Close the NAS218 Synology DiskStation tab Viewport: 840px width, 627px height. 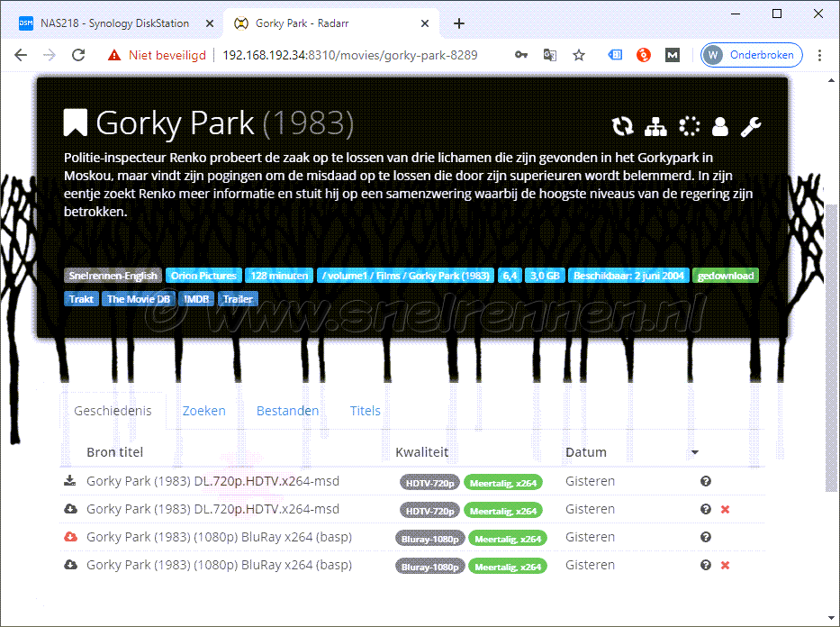click(x=210, y=23)
